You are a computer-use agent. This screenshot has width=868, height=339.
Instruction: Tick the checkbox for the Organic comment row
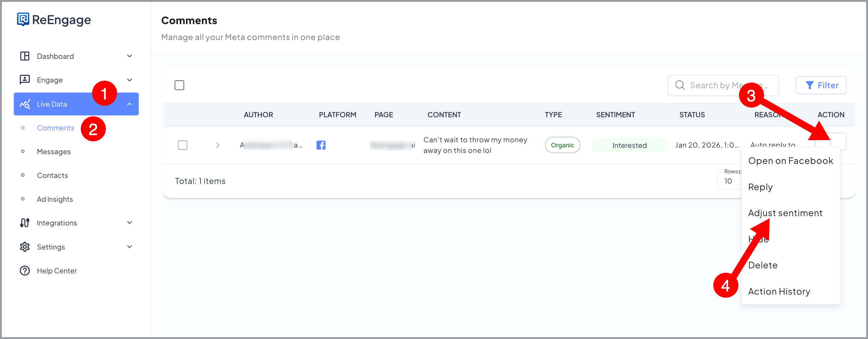point(182,145)
